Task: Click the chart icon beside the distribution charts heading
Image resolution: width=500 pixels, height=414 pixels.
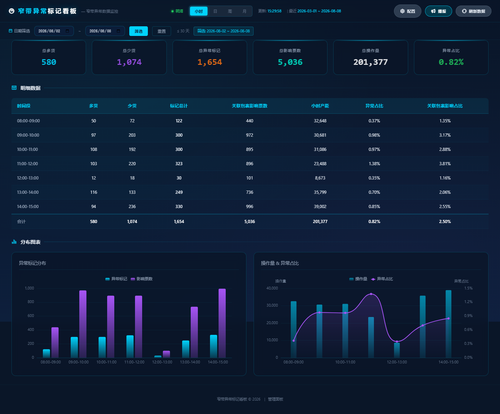Action: click(x=14, y=242)
